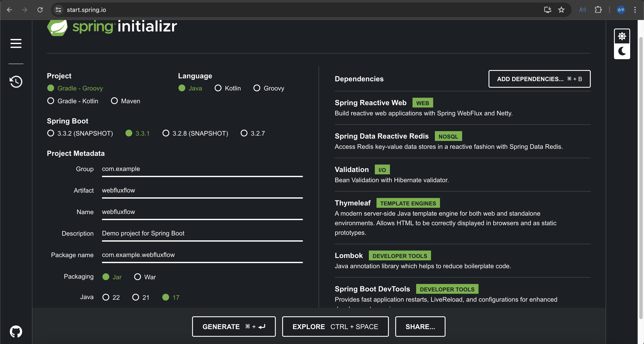Viewport: 644px width, 344px height.
Task: Open browser extensions puzzle icon
Action: pos(598,10)
